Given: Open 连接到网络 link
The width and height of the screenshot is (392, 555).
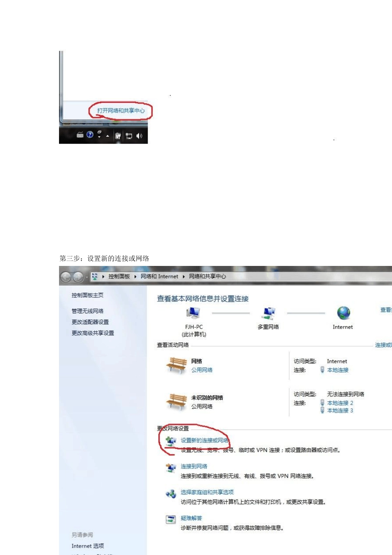Looking at the screenshot, I should point(194,467).
